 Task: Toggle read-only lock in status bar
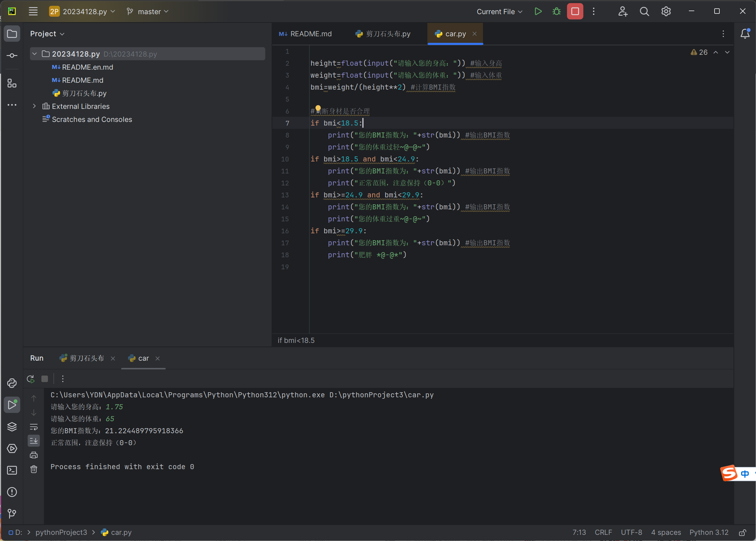[x=743, y=532]
